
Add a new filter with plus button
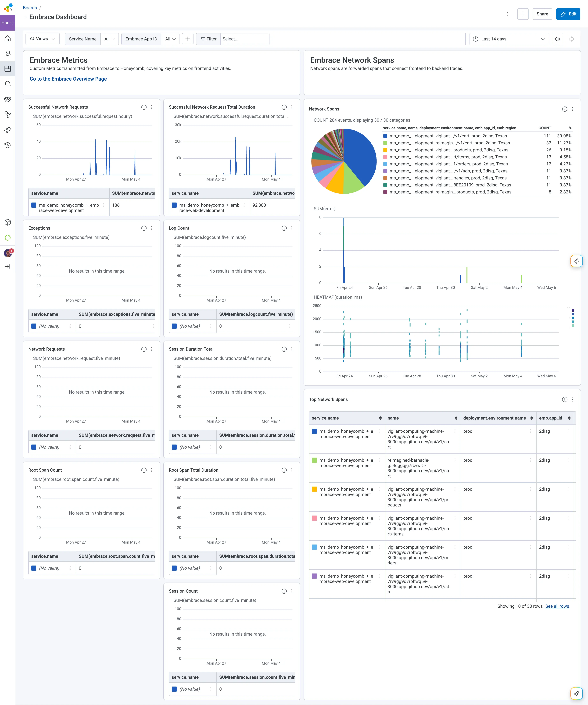188,39
